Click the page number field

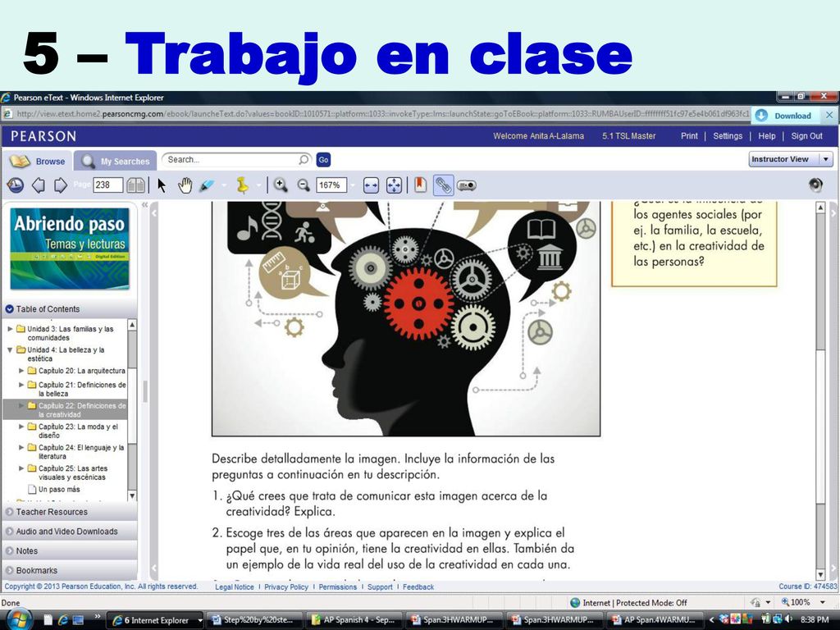pos(107,185)
